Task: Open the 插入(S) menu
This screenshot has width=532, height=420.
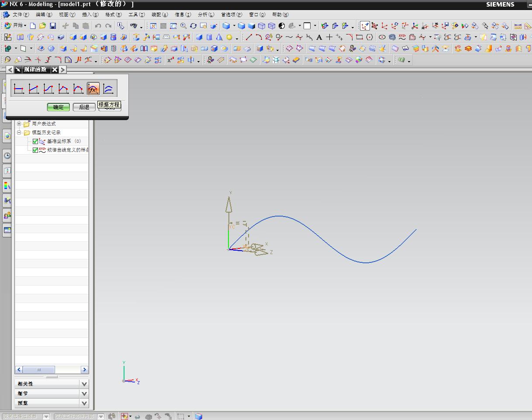Action: pos(90,14)
